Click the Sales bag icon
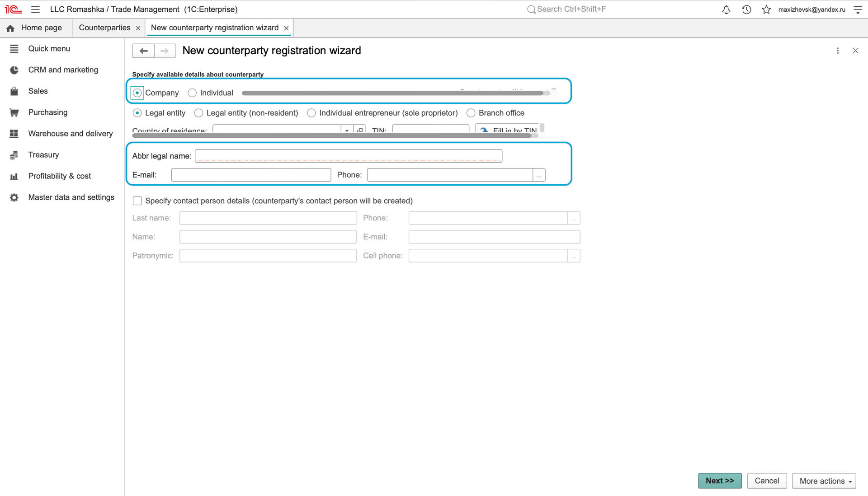Viewport: 868px width, 496px height. coord(14,91)
